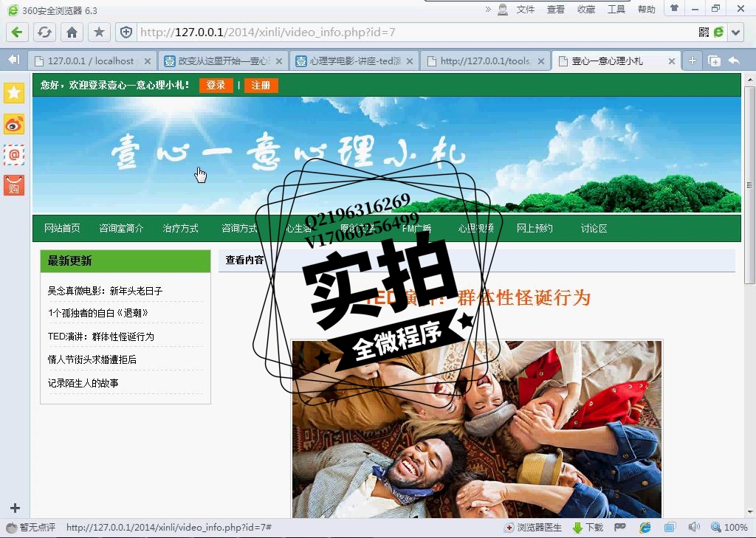Open the browser home page icon
756x538 pixels.
[72, 32]
